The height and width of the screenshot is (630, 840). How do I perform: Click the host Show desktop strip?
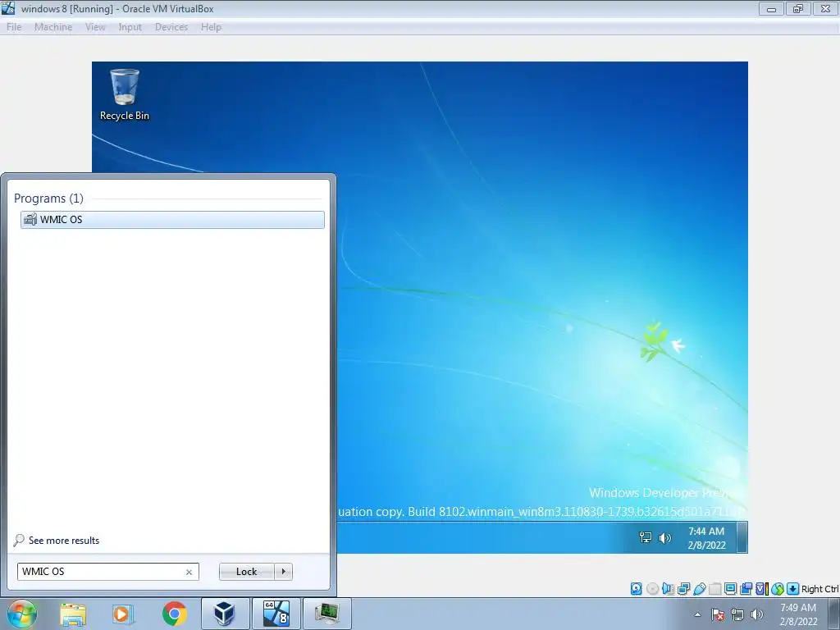tap(834, 614)
